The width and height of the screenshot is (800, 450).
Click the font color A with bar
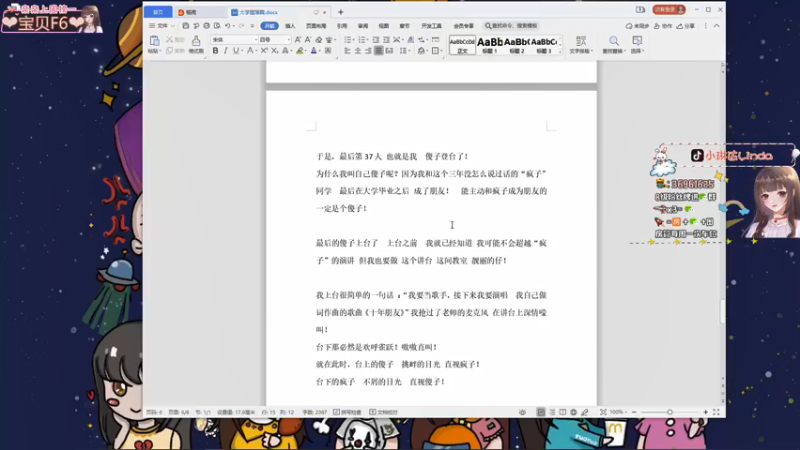click(313, 51)
